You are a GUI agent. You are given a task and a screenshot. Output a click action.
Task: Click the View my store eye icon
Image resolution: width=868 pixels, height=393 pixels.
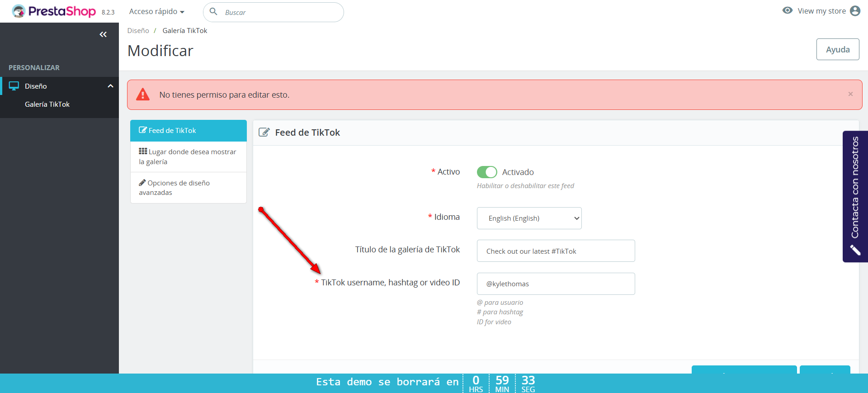(788, 10)
